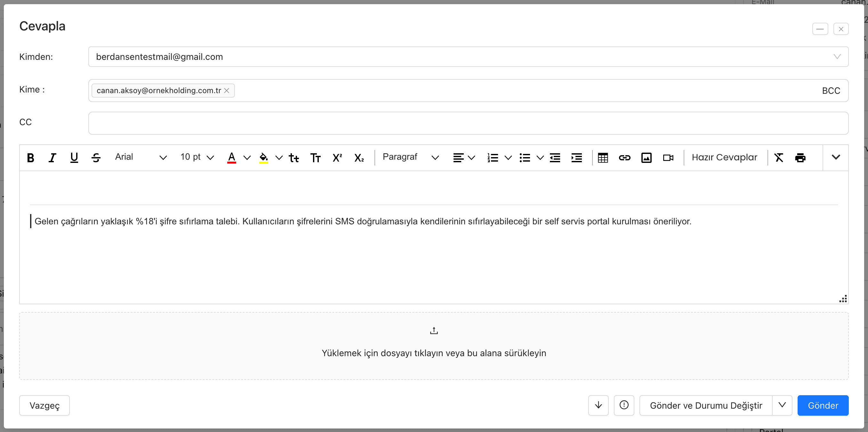Click Gönder ve Durumu Değiştir button
868x432 pixels.
pos(706,405)
